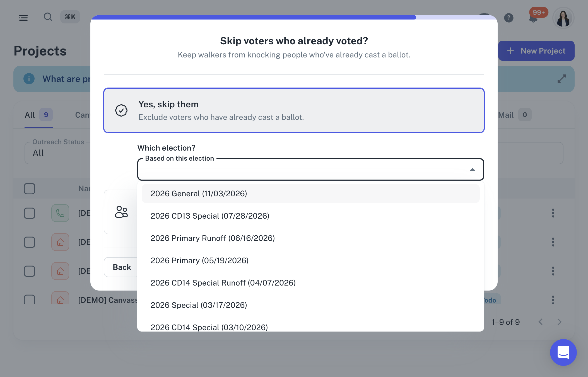Go to previous page of projects
This screenshot has height=377, width=588.
tap(541, 322)
